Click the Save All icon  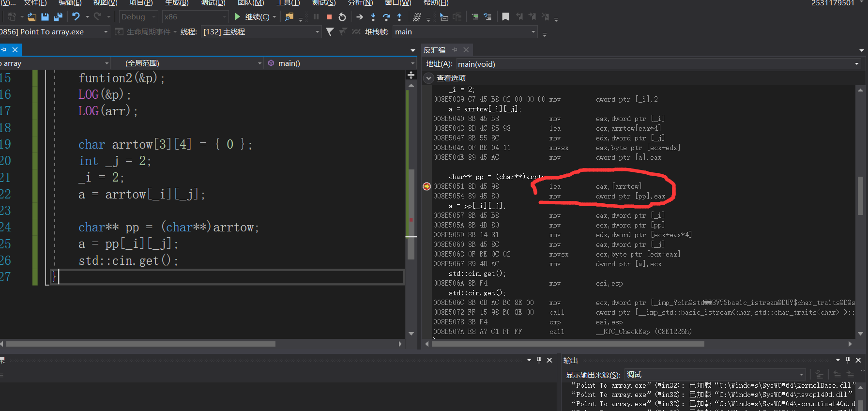[x=58, y=17]
